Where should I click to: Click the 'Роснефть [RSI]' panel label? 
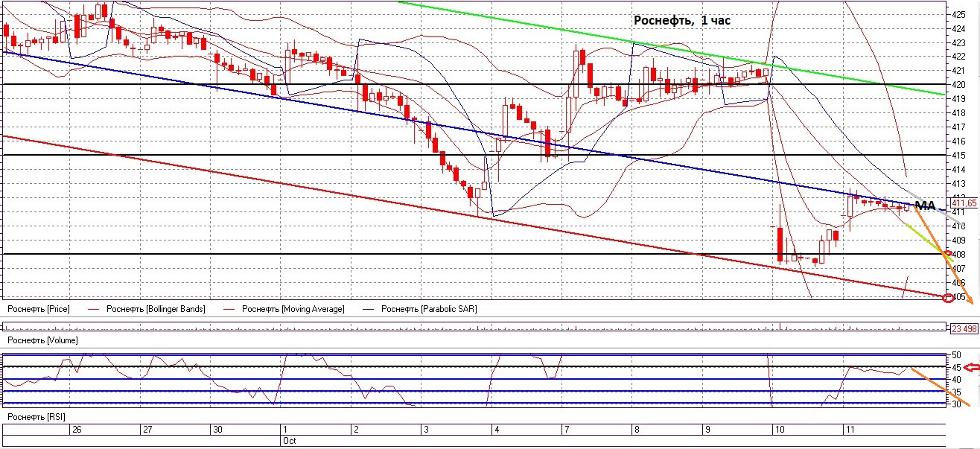pyautogui.click(x=36, y=415)
